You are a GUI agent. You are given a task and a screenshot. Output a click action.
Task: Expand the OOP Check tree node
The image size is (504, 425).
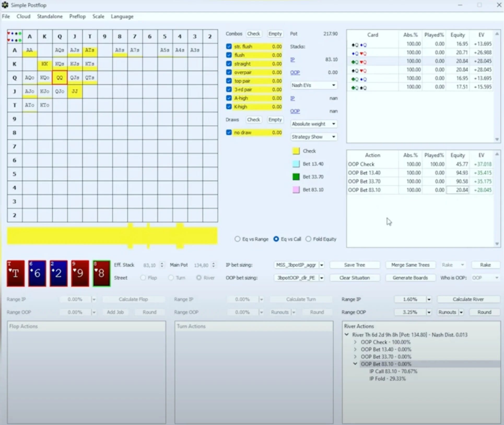click(x=355, y=342)
